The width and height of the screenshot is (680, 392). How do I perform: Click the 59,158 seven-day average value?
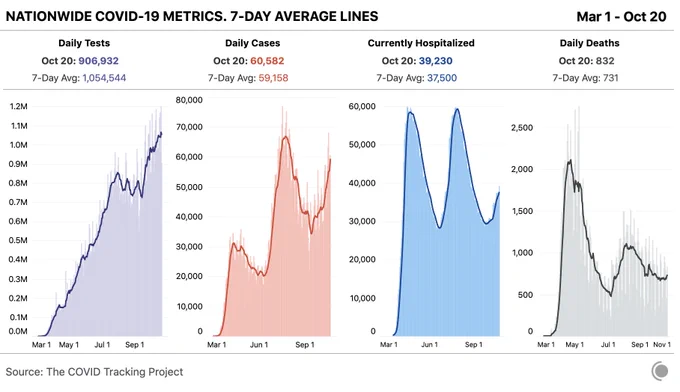(x=273, y=78)
